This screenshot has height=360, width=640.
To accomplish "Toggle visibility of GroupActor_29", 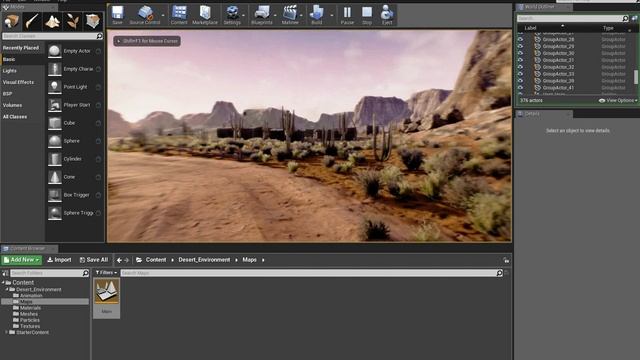I will 520,47.
